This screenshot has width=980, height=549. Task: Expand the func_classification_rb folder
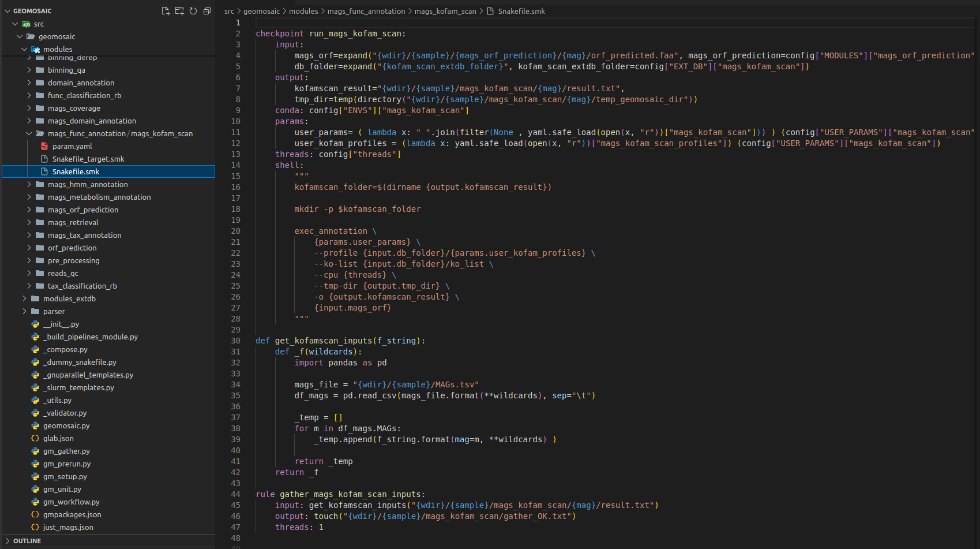pos(29,95)
